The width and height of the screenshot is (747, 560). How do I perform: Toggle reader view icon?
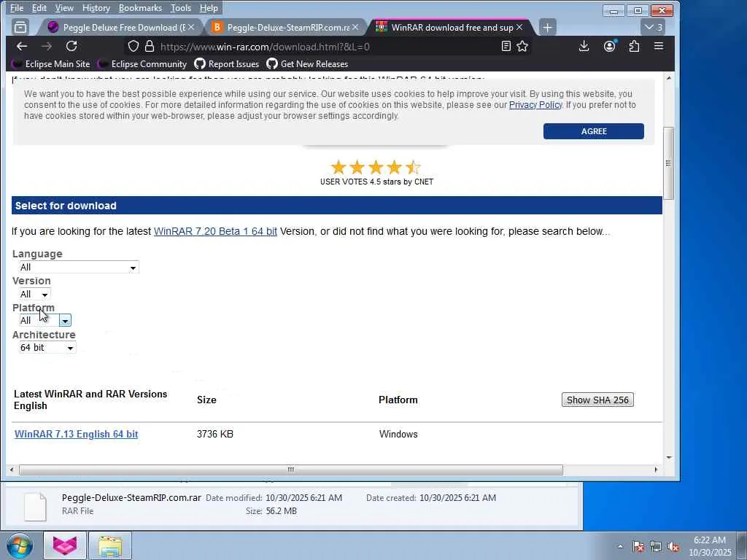[x=506, y=46]
